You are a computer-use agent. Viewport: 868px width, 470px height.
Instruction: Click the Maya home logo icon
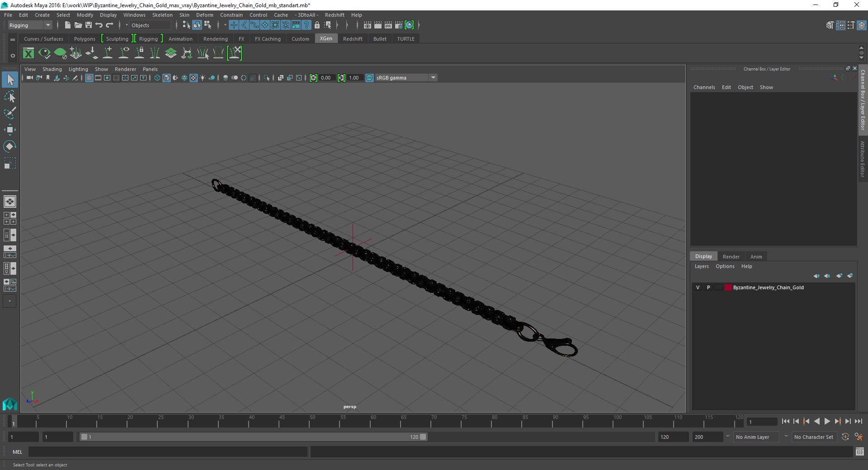tap(10, 404)
